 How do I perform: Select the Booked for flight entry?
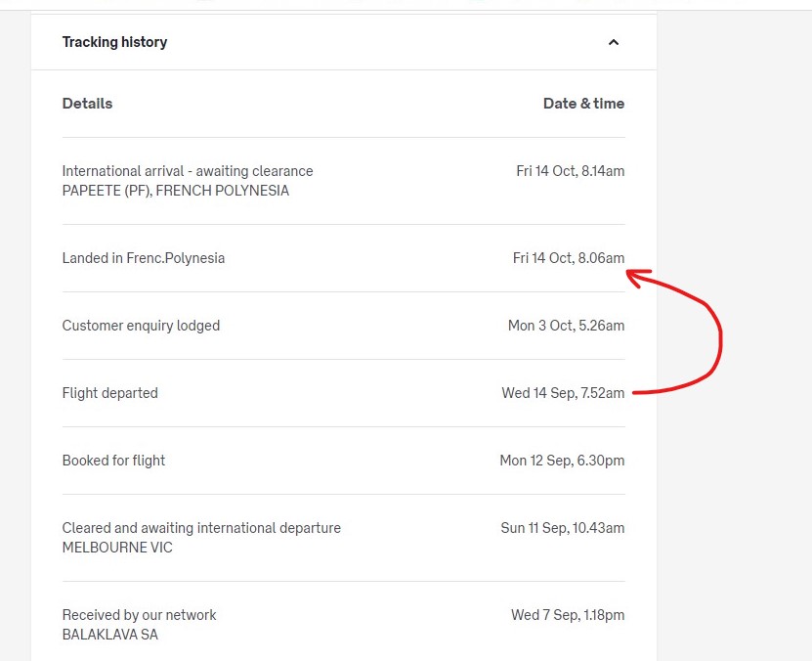(113, 460)
